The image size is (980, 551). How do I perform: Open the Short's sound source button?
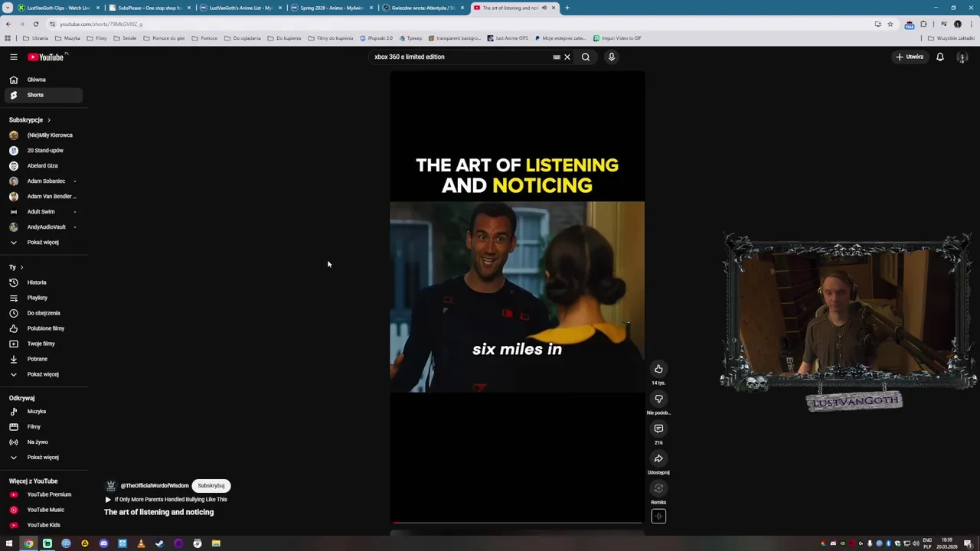coord(658,517)
